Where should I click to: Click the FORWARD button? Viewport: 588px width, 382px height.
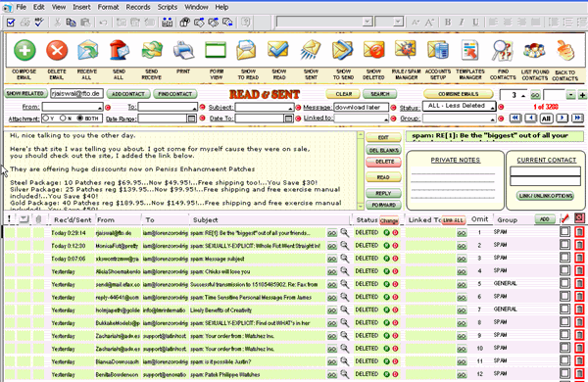(x=383, y=205)
